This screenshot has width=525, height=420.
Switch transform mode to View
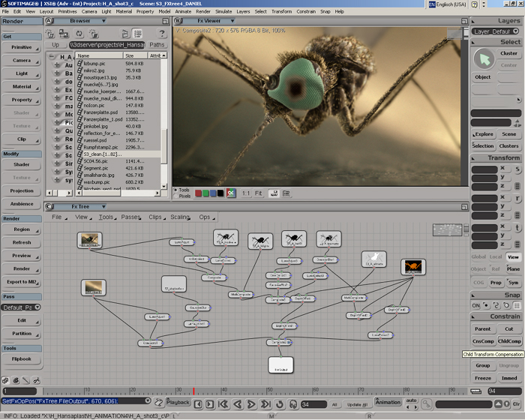[x=513, y=257]
